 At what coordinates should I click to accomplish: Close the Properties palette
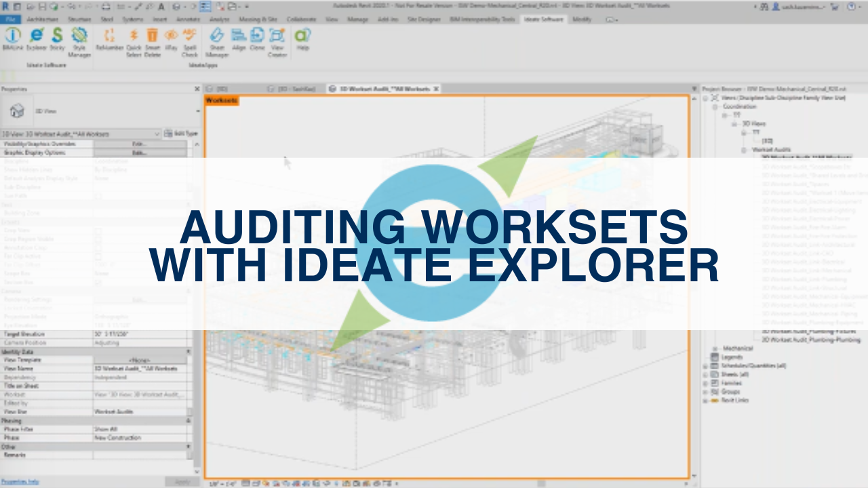tap(197, 89)
